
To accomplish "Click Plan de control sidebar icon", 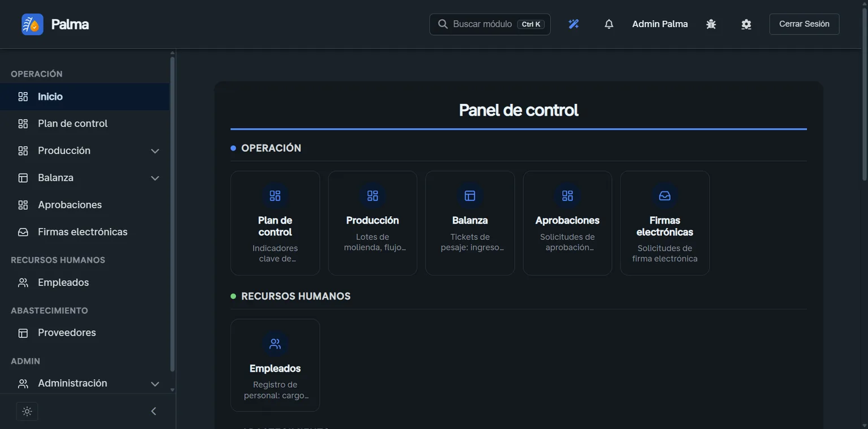I will coord(23,124).
